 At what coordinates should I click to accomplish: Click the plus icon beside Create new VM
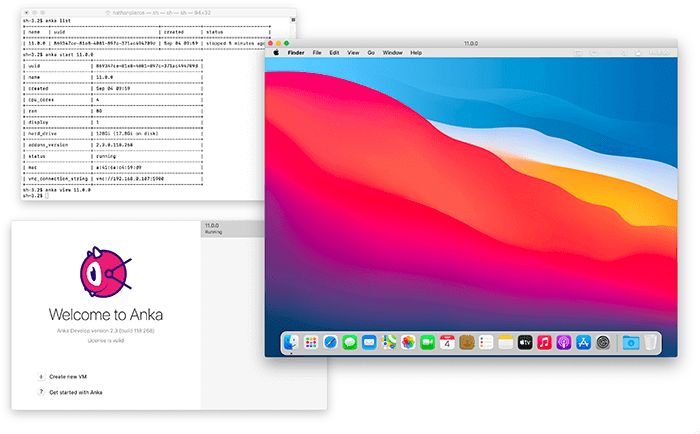click(41, 377)
